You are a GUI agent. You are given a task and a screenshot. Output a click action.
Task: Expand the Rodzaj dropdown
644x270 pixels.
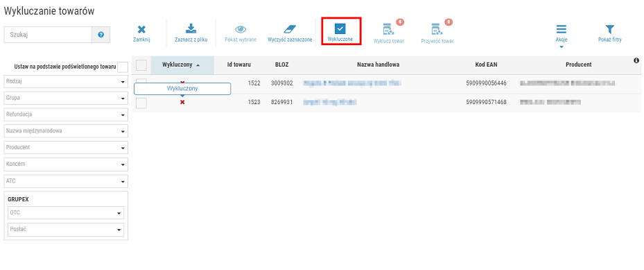point(66,82)
